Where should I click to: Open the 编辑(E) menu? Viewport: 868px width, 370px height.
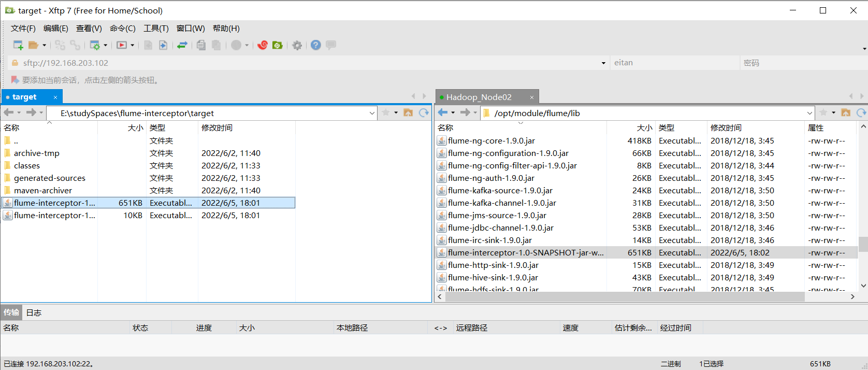tap(56, 29)
